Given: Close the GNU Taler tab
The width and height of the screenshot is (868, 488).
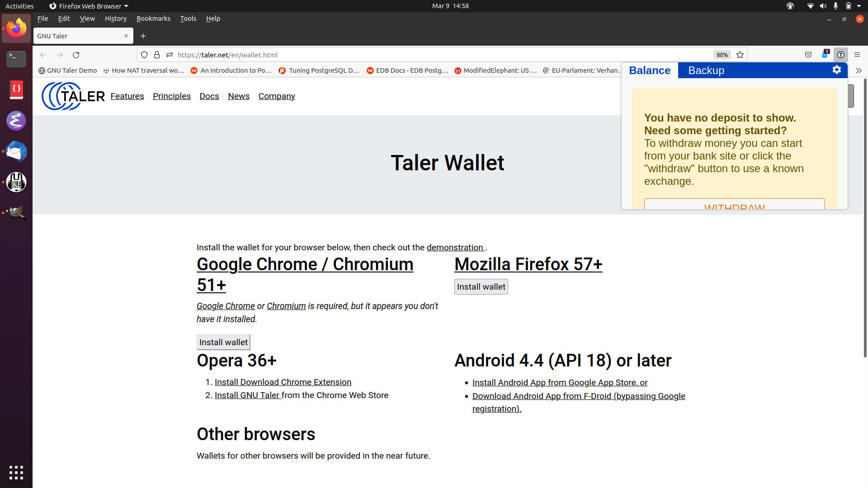Looking at the screenshot, I should click(126, 36).
